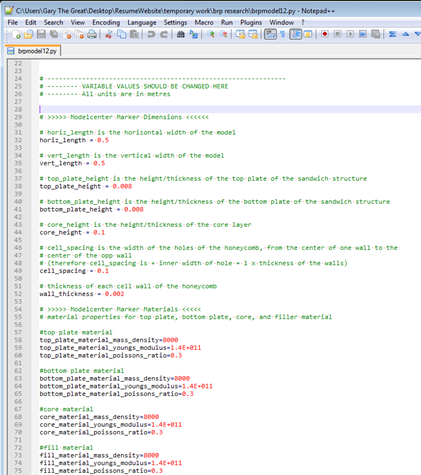The image size is (421, 475).
Task: Click the User Defined Language icon
Action: click(308, 34)
